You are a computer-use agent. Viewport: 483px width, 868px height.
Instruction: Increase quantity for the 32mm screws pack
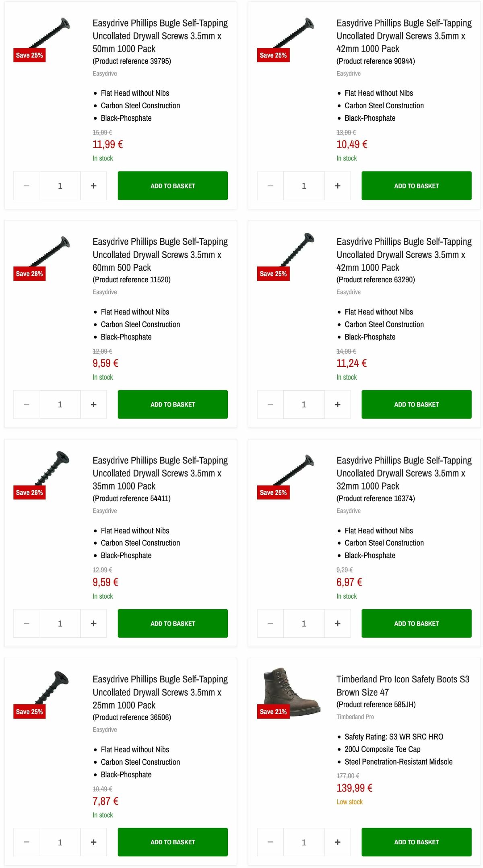click(x=337, y=623)
